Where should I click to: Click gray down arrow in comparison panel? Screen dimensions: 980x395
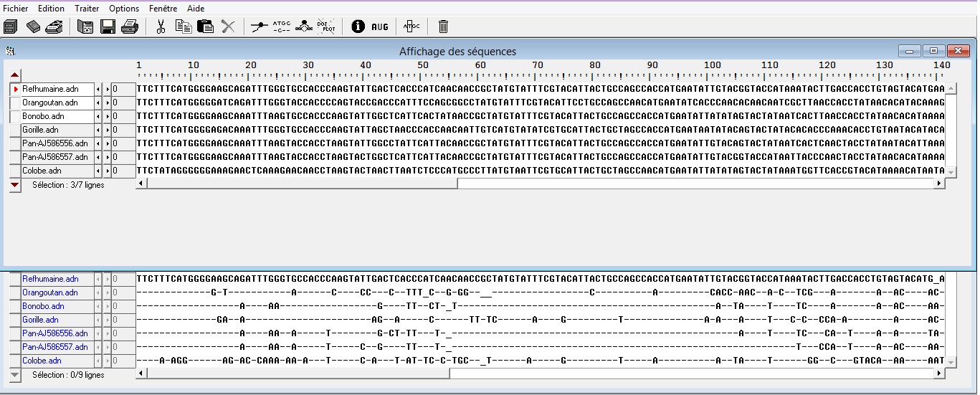pyautogui.click(x=15, y=374)
